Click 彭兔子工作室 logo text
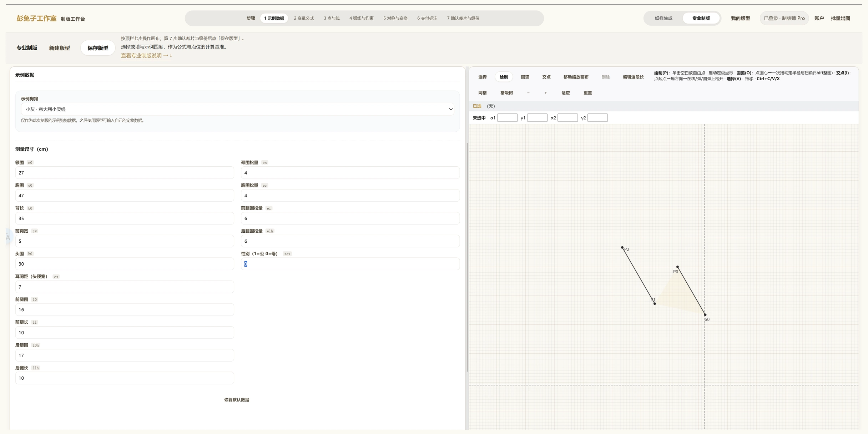This screenshot has height=434, width=868. tap(36, 18)
